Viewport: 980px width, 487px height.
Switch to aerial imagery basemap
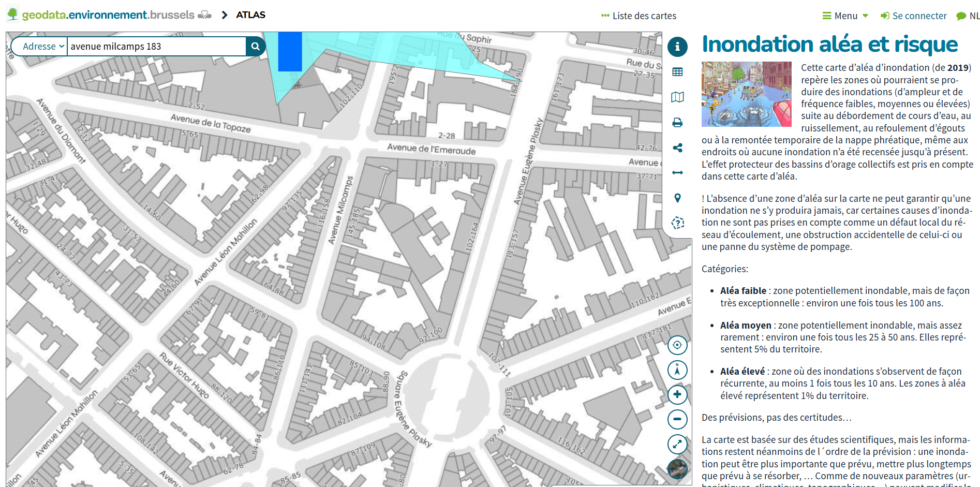(677, 469)
